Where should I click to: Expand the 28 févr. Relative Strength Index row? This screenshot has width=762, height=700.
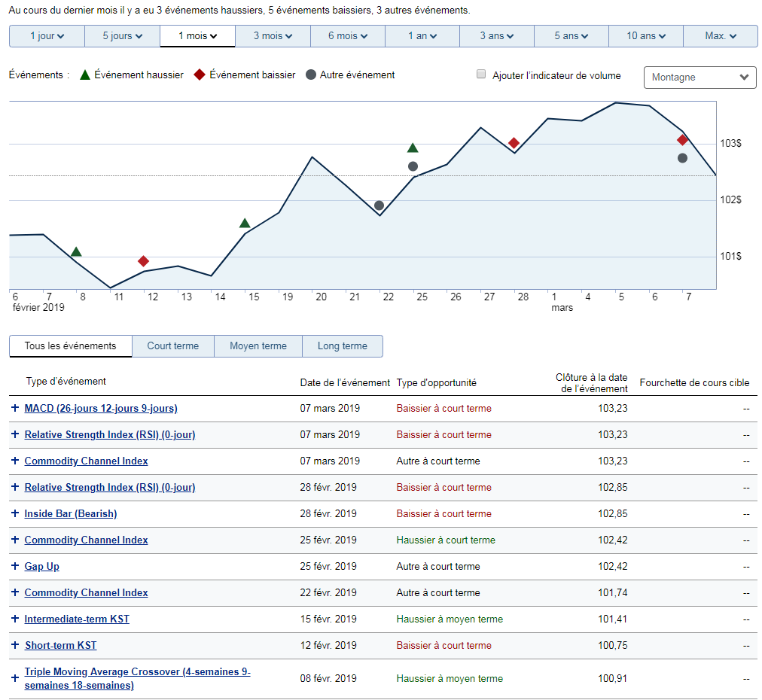[15, 487]
